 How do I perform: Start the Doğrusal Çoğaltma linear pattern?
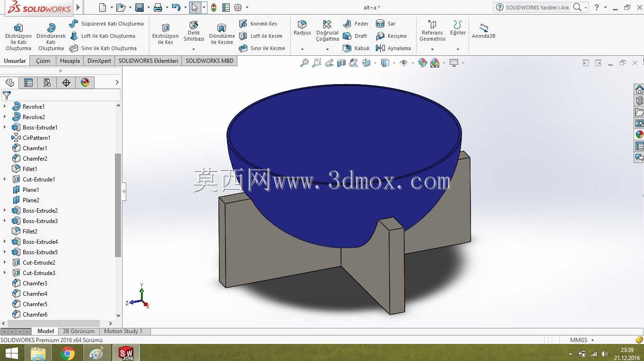tap(327, 31)
